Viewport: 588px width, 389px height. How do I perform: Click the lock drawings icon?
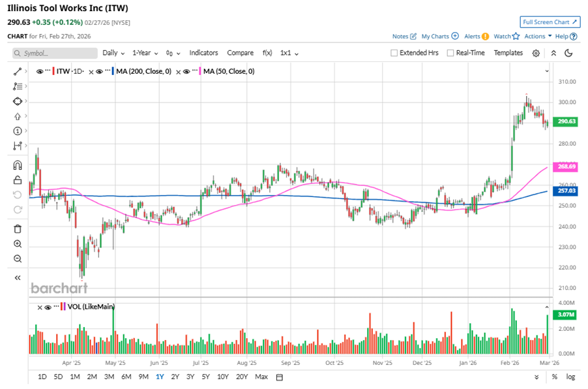click(18, 180)
